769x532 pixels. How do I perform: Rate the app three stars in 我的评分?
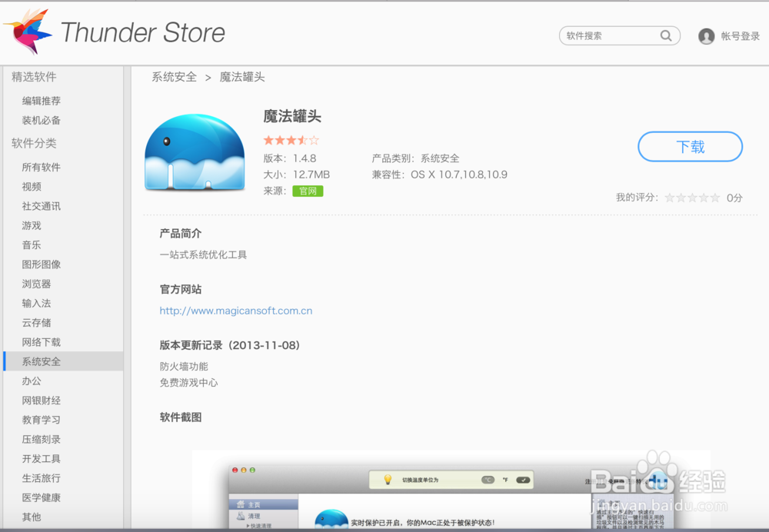693,198
